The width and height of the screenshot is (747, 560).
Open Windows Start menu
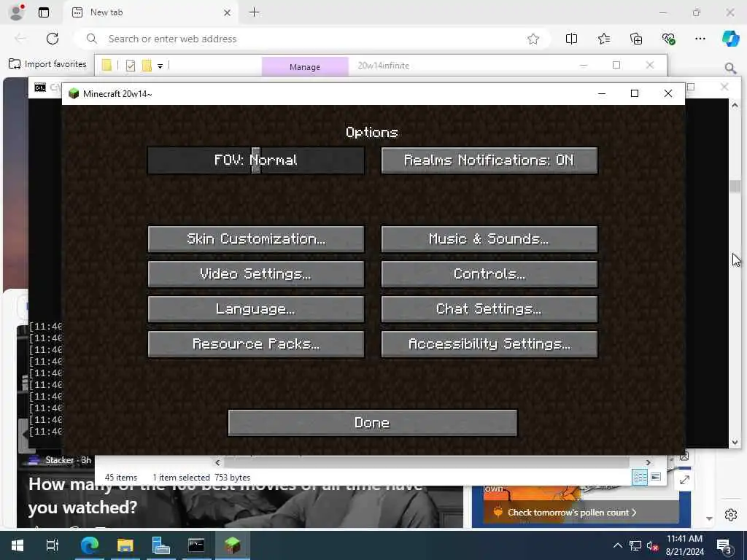pyautogui.click(x=18, y=545)
